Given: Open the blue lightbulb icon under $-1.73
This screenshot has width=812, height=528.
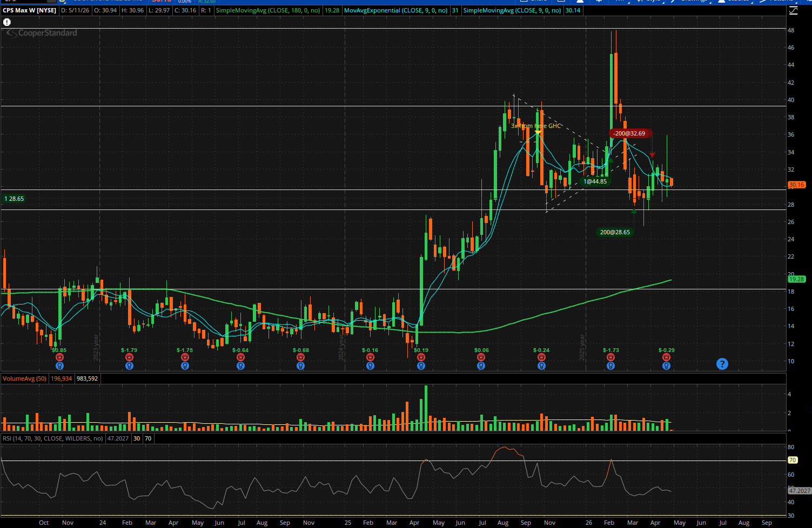Looking at the screenshot, I should [610, 366].
